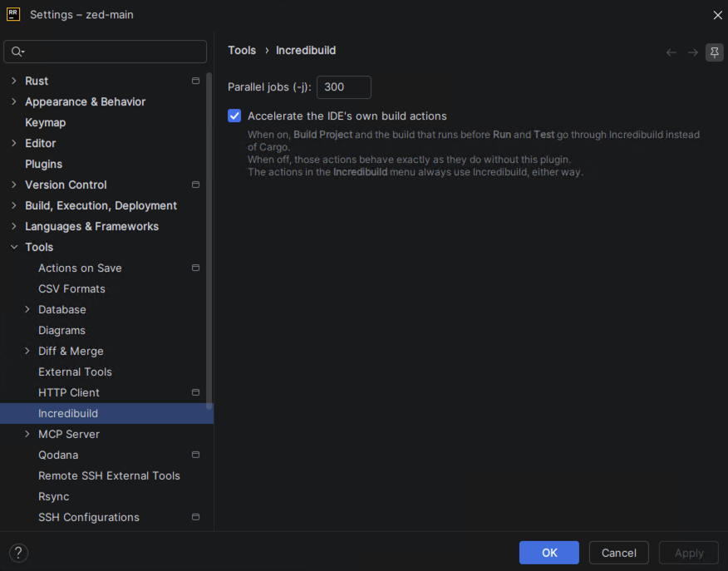Select External Tools settings
Screen dimensions: 728x571
[76, 372]
